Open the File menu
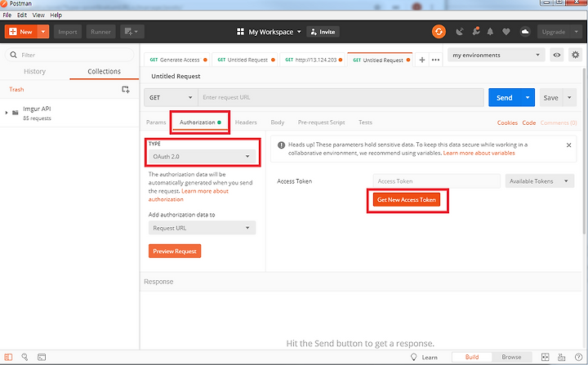Screen dimensions: 588x365 click(7, 15)
